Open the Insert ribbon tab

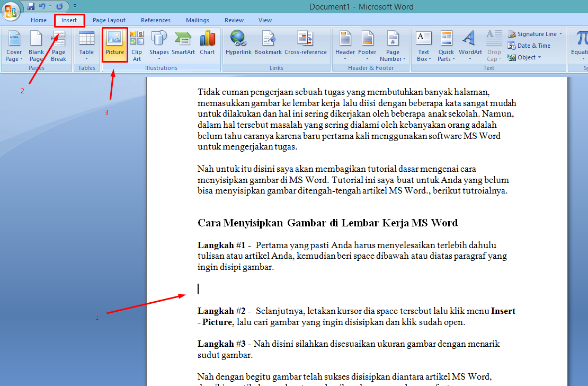coord(69,20)
